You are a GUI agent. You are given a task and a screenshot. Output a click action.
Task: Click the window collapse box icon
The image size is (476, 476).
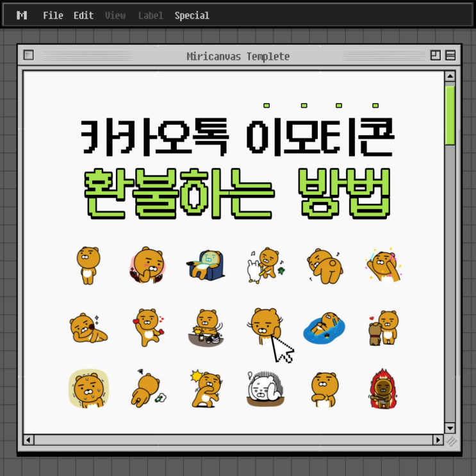450,55
